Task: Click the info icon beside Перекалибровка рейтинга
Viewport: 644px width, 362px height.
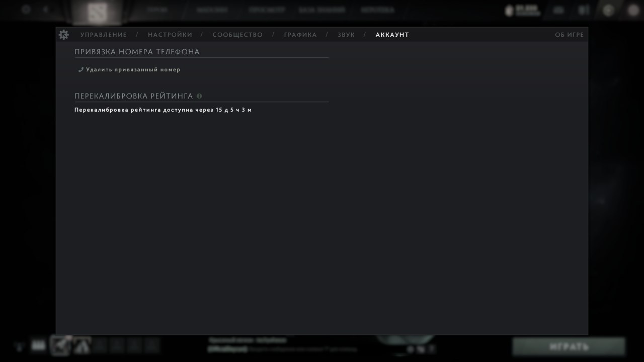Action: pos(199,96)
